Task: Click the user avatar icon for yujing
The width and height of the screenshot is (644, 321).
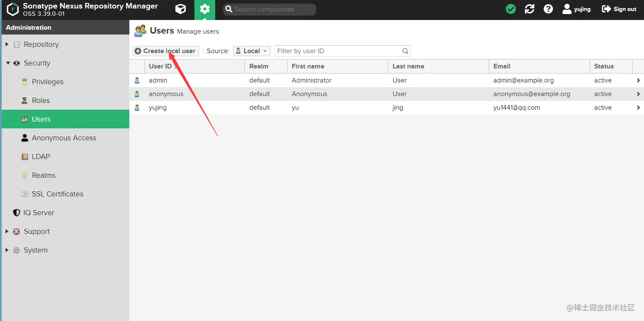Action: pos(567,9)
